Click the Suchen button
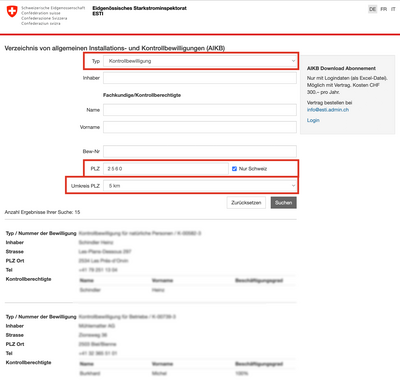This screenshot has height=386, width=400. (283, 203)
